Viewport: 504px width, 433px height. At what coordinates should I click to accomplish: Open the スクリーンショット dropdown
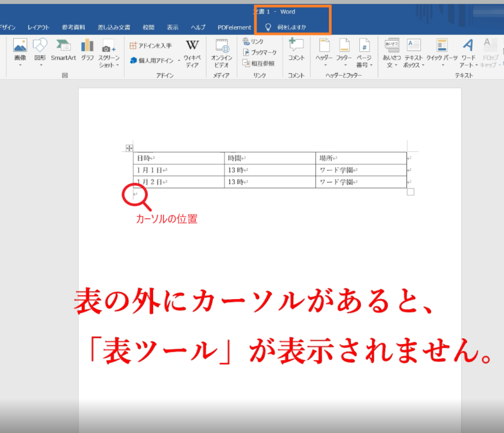[x=109, y=53]
